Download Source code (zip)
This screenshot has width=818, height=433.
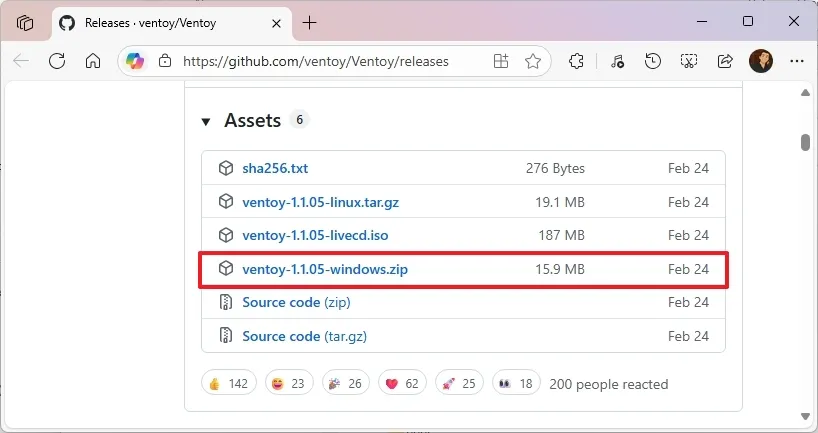point(296,303)
